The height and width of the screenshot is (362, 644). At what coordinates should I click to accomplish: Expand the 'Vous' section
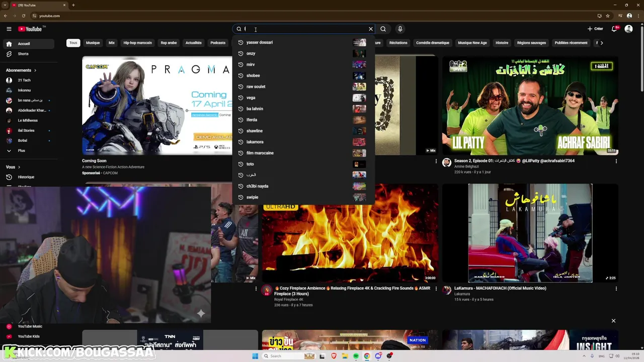click(x=13, y=167)
